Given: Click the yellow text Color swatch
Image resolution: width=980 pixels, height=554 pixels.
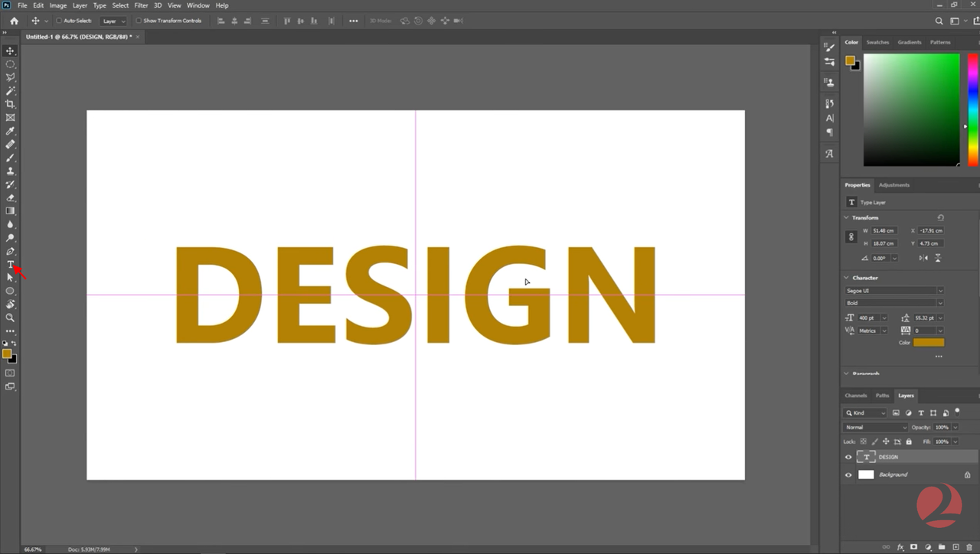Looking at the screenshot, I should (929, 342).
